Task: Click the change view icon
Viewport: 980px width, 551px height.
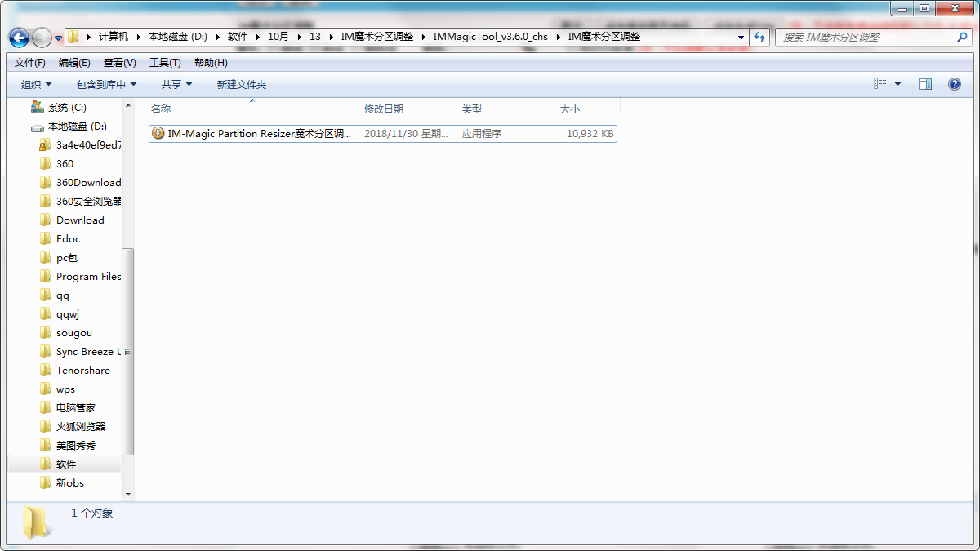Action: pyautogui.click(x=880, y=84)
